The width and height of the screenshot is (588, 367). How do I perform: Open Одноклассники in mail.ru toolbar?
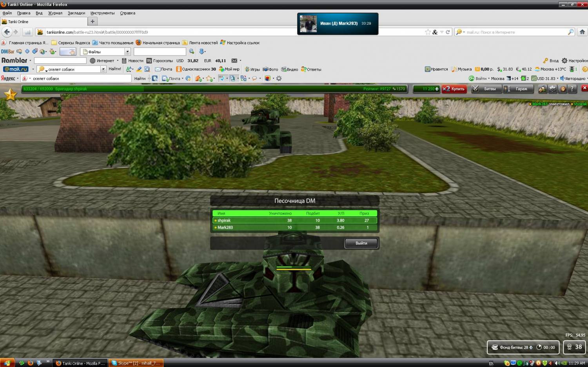pos(196,69)
